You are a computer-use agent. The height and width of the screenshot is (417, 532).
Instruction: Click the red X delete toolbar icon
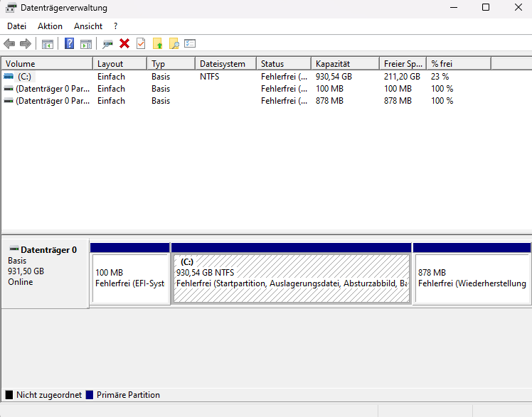[124, 43]
